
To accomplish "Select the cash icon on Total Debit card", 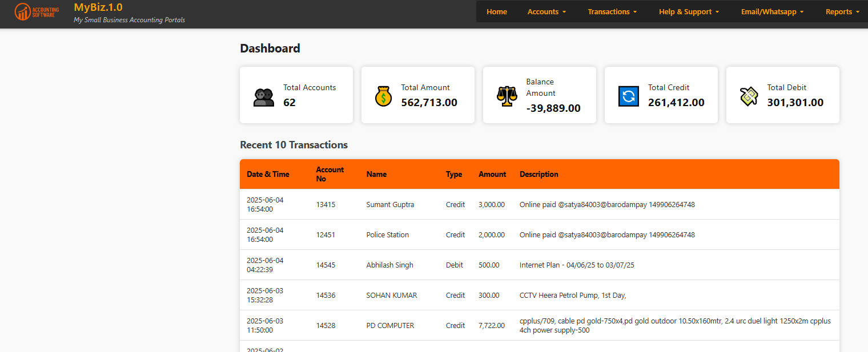I will point(749,96).
